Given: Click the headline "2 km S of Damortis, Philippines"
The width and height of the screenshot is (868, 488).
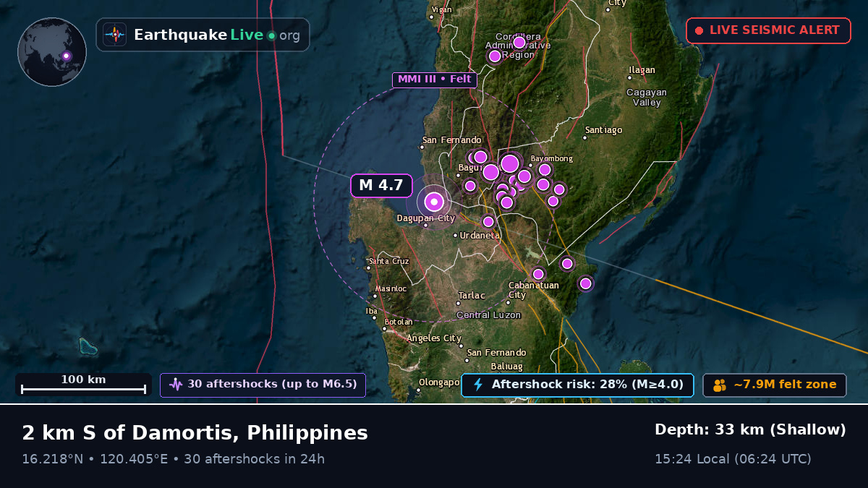Looking at the screenshot, I should pyautogui.click(x=195, y=433).
